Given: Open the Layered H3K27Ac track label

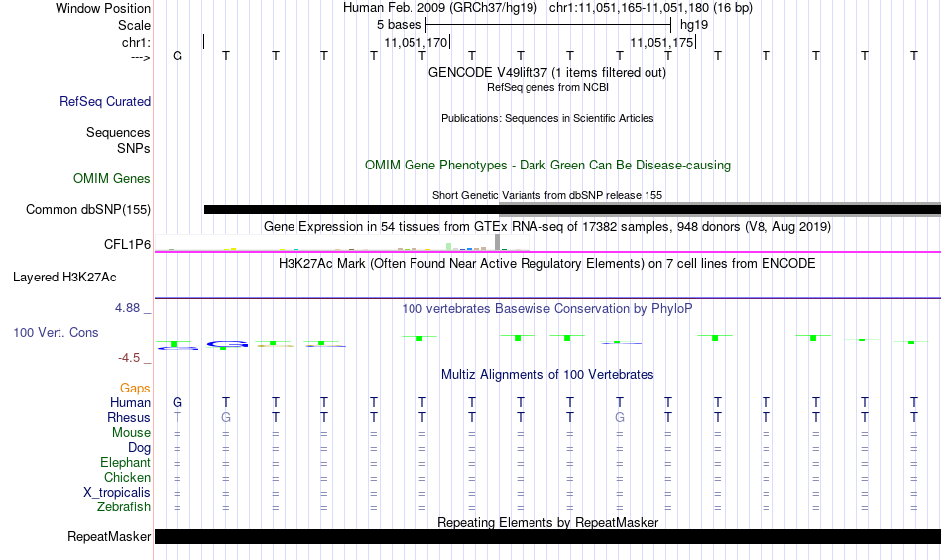Looking at the screenshot, I should coord(64,277).
